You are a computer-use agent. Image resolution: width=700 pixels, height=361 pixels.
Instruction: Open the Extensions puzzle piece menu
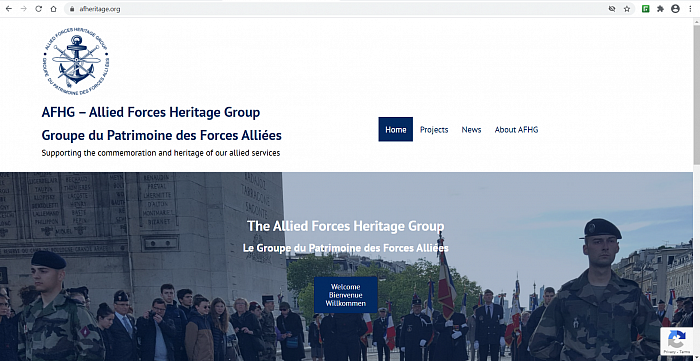tap(660, 9)
